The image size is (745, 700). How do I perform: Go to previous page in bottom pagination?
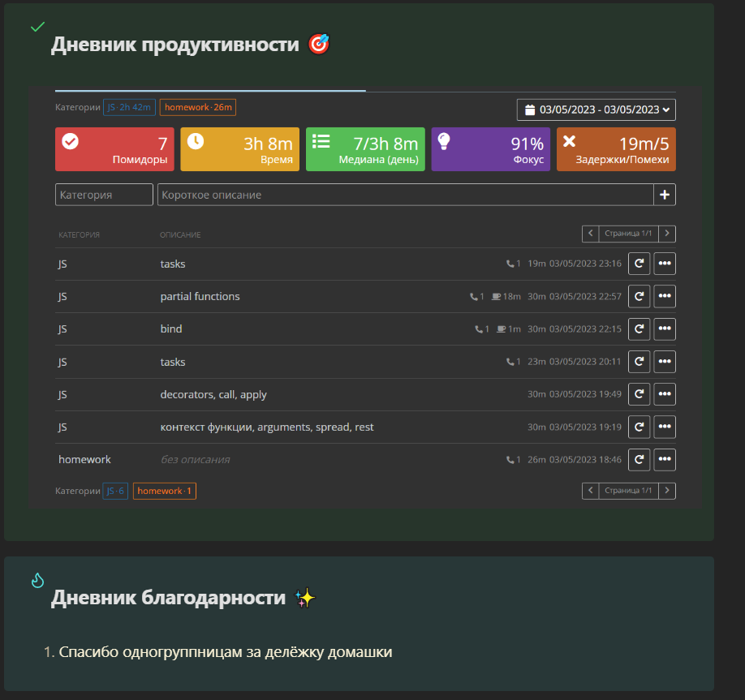click(x=591, y=491)
